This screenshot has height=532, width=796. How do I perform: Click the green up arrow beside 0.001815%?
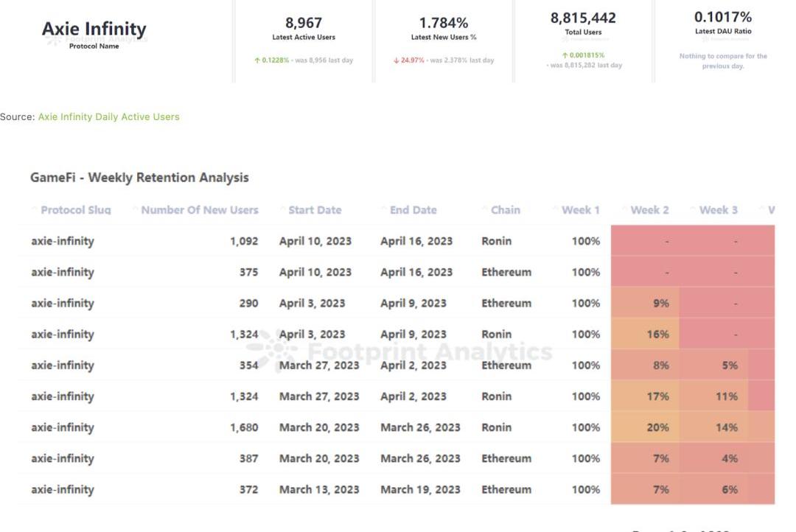click(565, 55)
